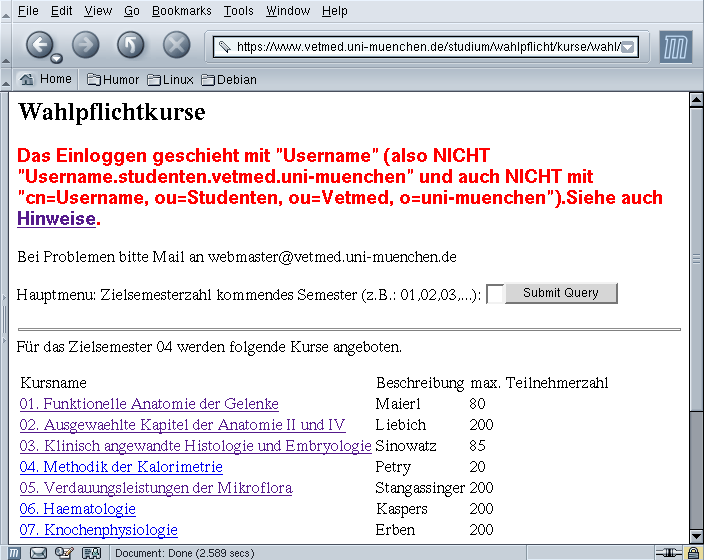Open Address Book from the status bar icon

[x=92, y=553]
